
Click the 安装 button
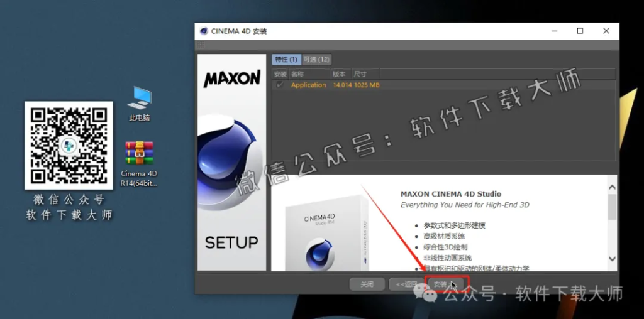click(x=446, y=284)
